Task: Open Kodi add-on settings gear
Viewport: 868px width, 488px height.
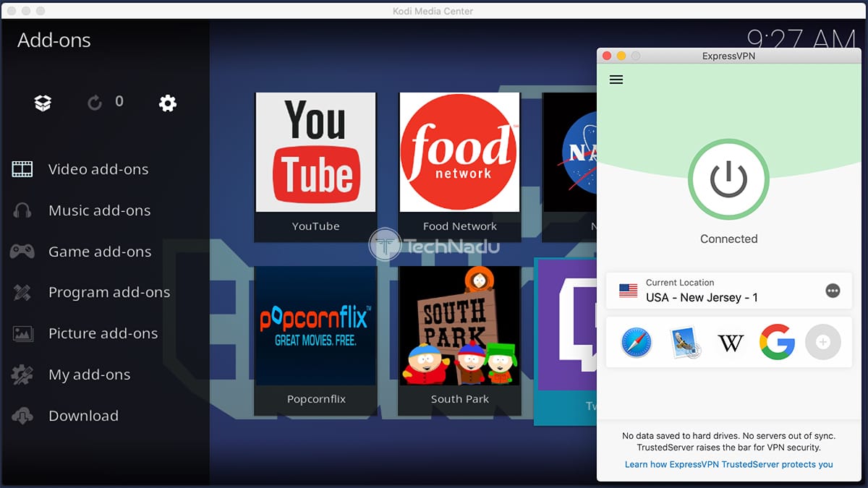Action: click(168, 103)
